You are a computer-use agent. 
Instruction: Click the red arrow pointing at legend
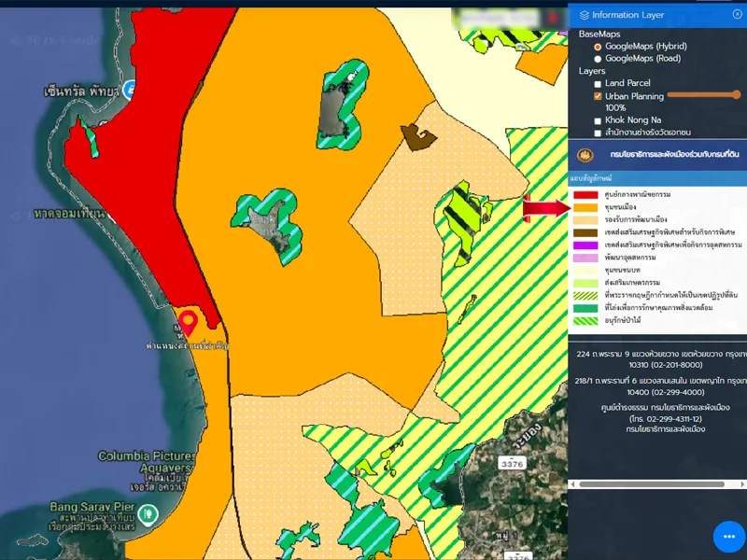545,207
